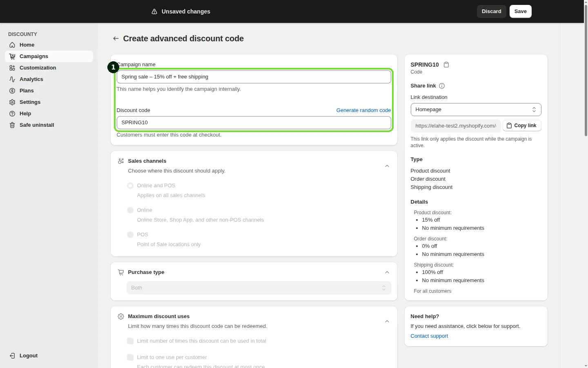The image size is (588, 368).
Task: Click the Safe uninstall trash icon
Action: pyautogui.click(x=12, y=125)
